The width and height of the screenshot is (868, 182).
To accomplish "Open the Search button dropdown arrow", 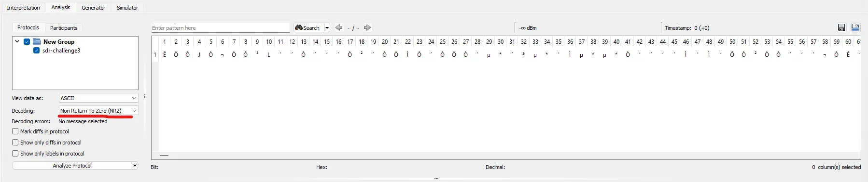I will [x=327, y=28].
